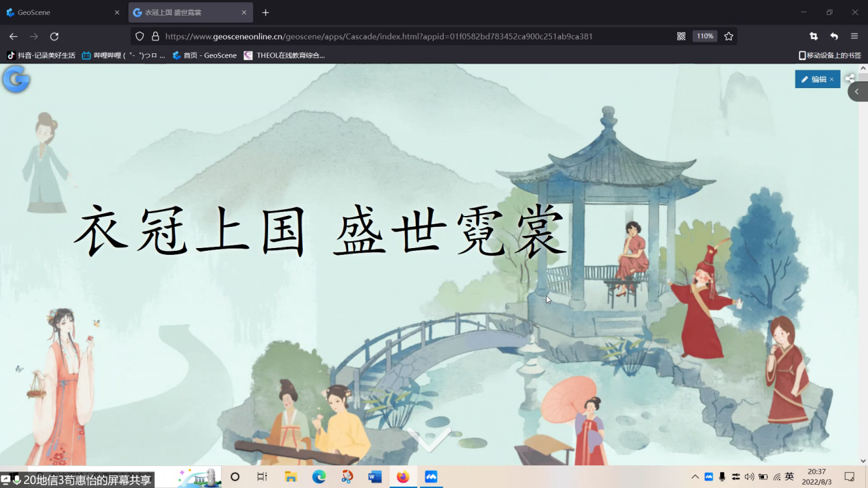Image resolution: width=868 pixels, height=488 pixels.
Task: Expand the collapsed side panel arrow
Action: 857,92
